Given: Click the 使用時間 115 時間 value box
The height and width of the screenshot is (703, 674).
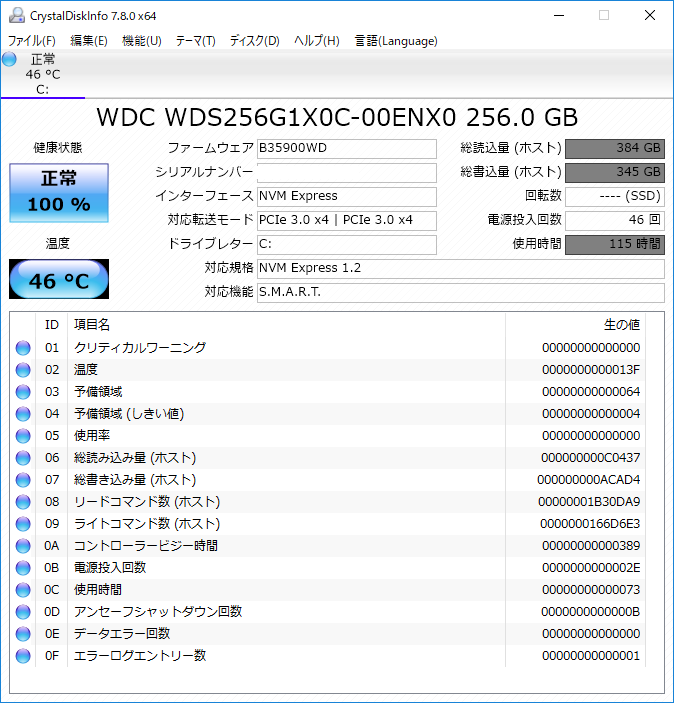Looking at the screenshot, I should click(x=614, y=244).
